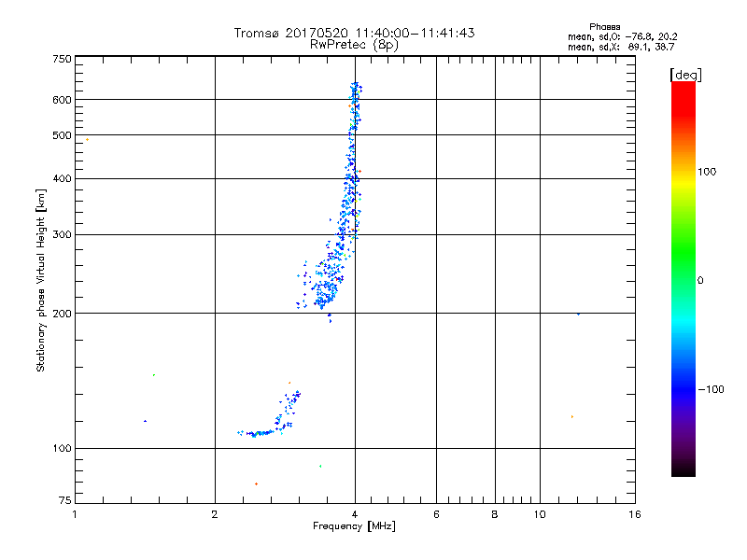Viewport: 747px width, 560px height.
Task: Click the 'mean, sd,X: 89.1, 38.7' text
Action: click(x=621, y=47)
